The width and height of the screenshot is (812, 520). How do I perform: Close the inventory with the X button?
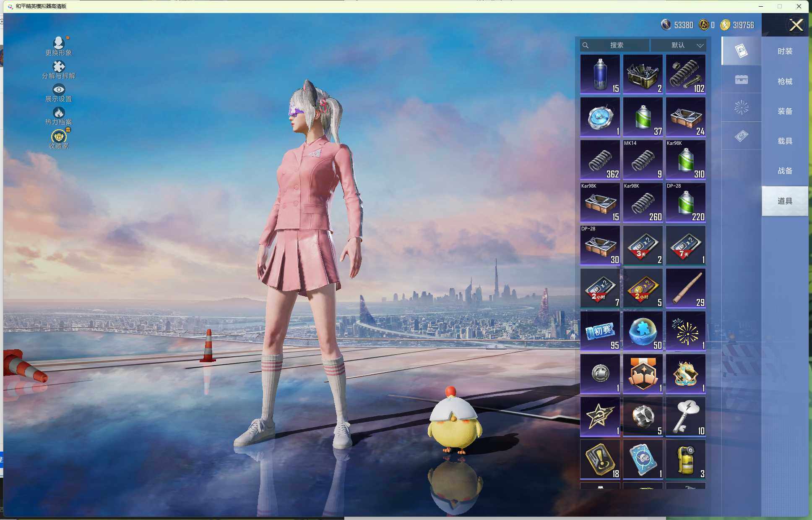[796, 25]
